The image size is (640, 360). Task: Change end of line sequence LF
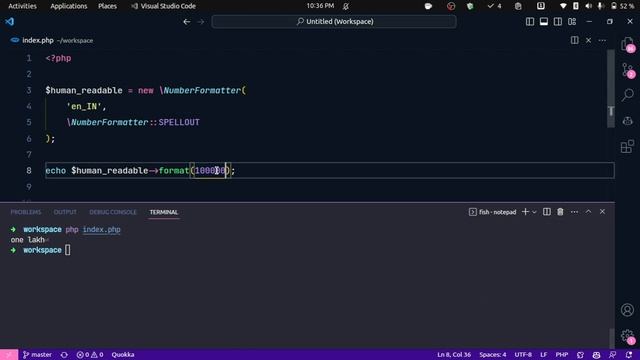(x=544, y=355)
